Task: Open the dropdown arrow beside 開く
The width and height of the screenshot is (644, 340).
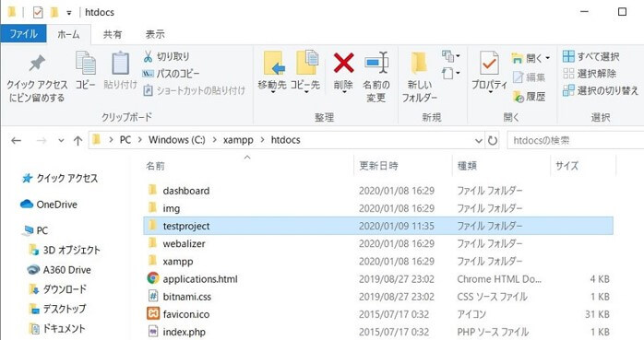Action: click(547, 58)
